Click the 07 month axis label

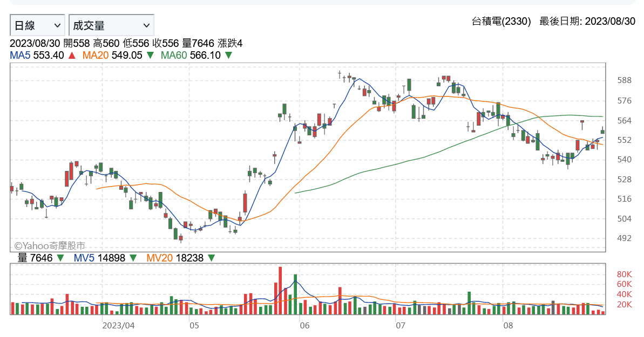click(401, 326)
